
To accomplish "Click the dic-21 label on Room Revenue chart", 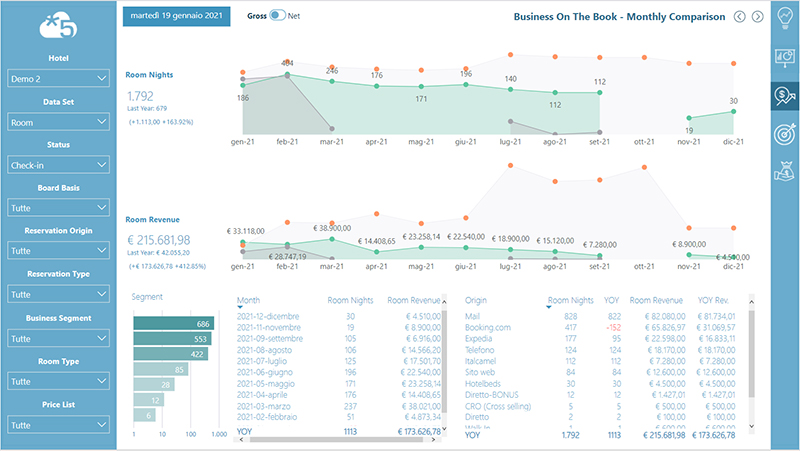I will [733, 267].
